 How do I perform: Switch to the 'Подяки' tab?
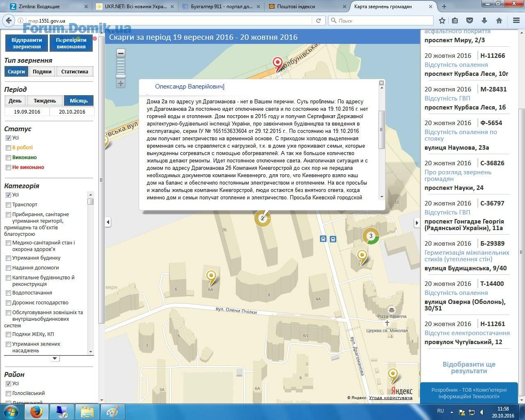(42, 71)
